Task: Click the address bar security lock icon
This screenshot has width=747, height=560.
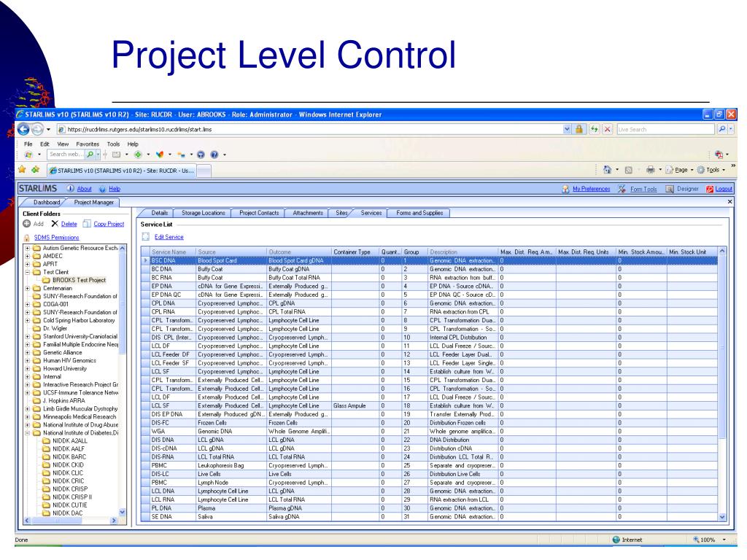Action: pos(578,129)
